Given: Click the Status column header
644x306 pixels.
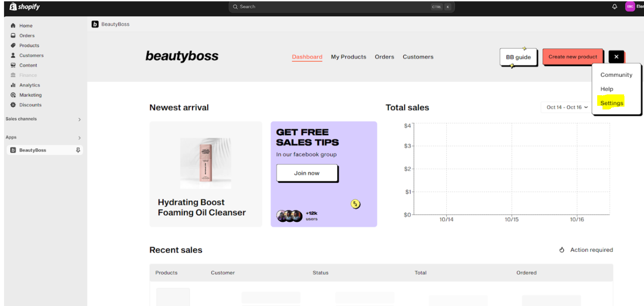Looking at the screenshot, I should (x=321, y=273).
